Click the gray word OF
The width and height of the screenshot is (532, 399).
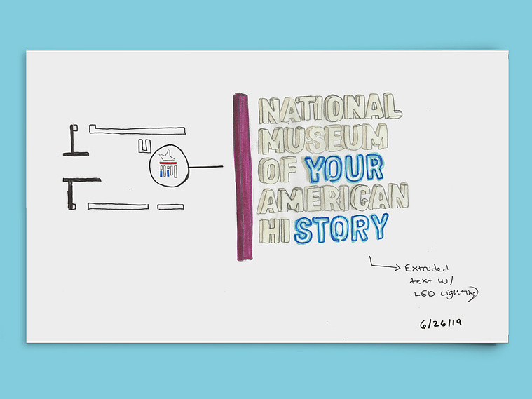(279, 170)
